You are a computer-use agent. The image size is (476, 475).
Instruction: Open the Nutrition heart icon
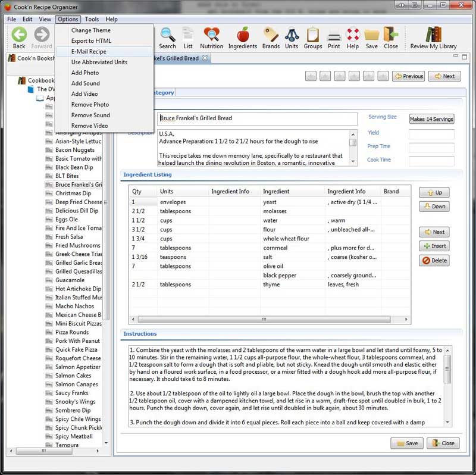click(212, 35)
